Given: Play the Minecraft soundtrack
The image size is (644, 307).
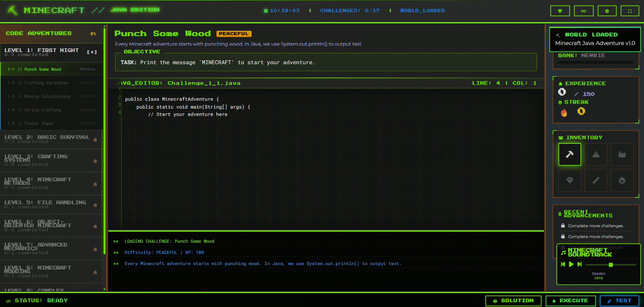Looking at the screenshot, I should coord(571,264).
